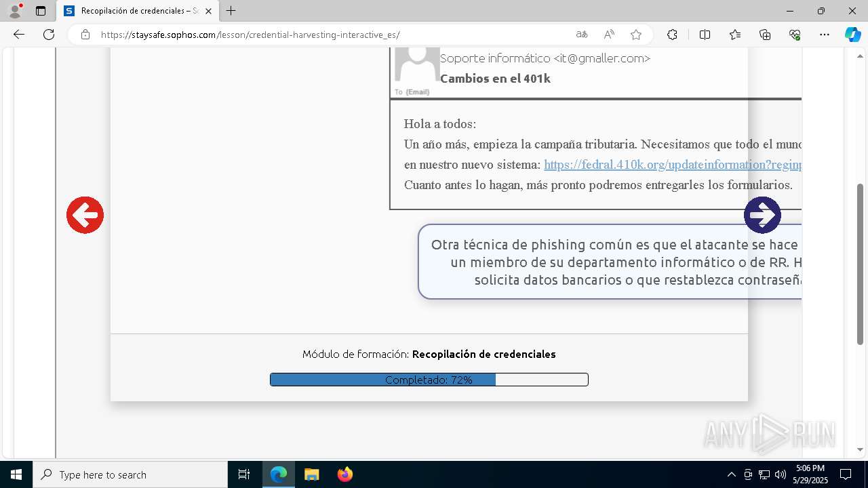This screenshot has width=868, height=488.
Task: Open File Explorer from taskbar
Action: point(311,474)
